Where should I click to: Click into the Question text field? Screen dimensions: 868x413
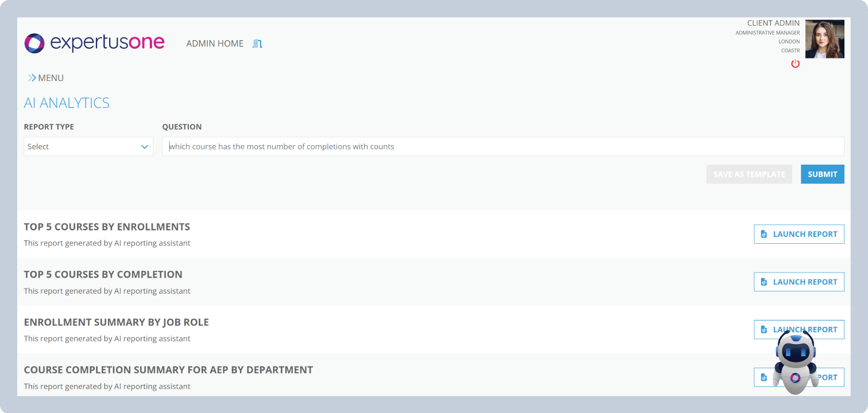coord(502,147)
